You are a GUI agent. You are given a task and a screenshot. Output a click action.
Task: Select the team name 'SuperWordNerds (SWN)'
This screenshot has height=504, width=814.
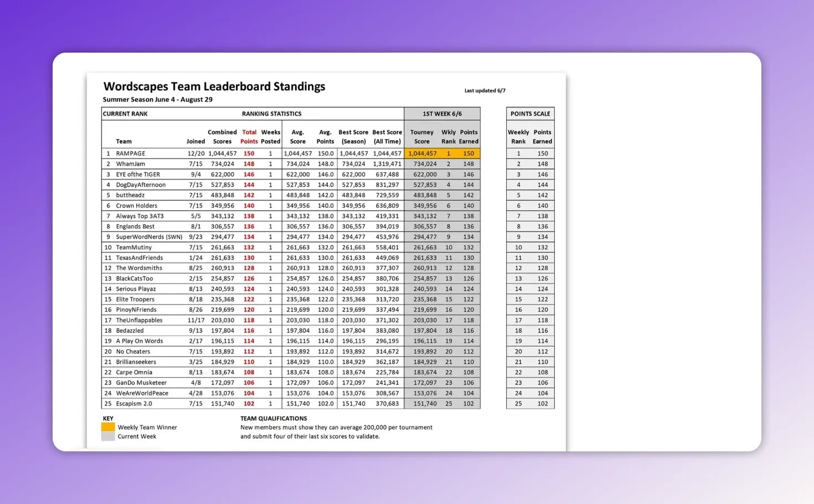click(x=149, y=237)
